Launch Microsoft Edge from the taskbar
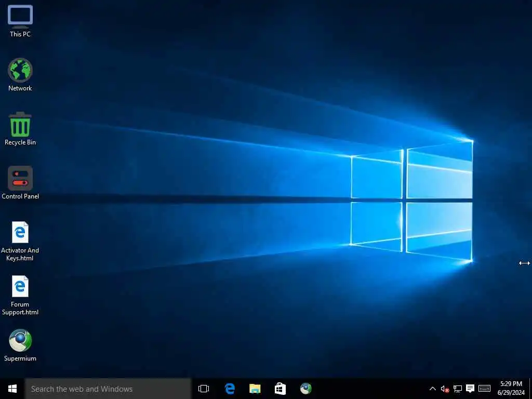 pos(230,389)
